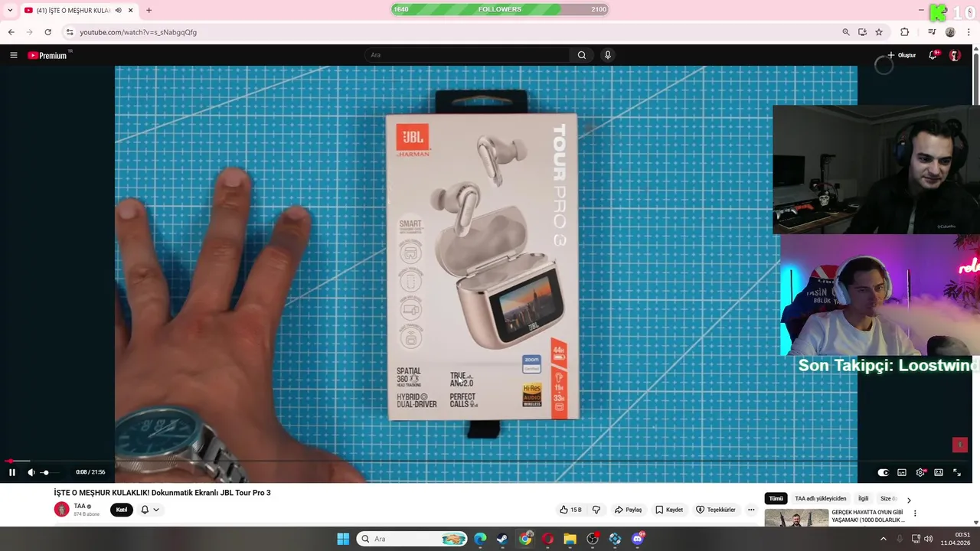The width and height of the screenshot is (980, 551).
Task: Bookmark this page with star icon
Action: (879, 32)
